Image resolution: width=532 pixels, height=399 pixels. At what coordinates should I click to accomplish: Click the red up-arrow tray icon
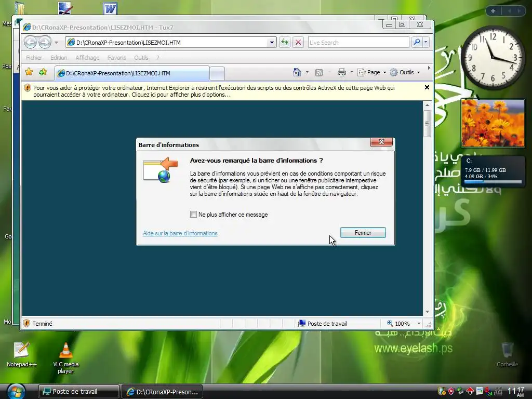point(470,391)
